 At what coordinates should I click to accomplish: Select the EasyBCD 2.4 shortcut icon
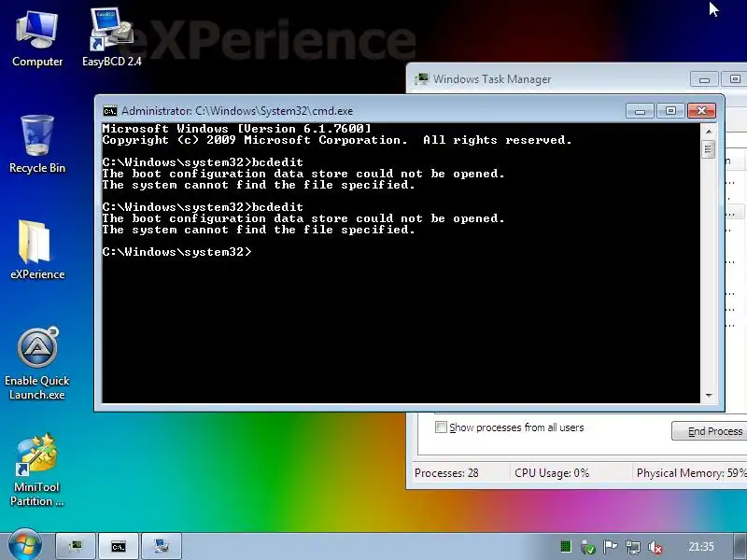point(111,38)
